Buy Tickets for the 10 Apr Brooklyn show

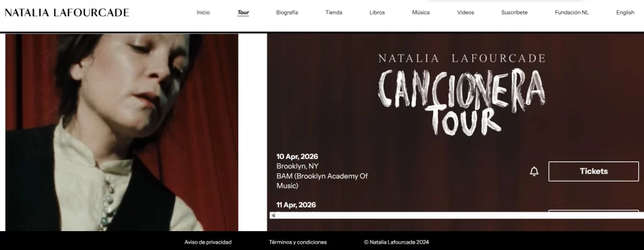594,171
